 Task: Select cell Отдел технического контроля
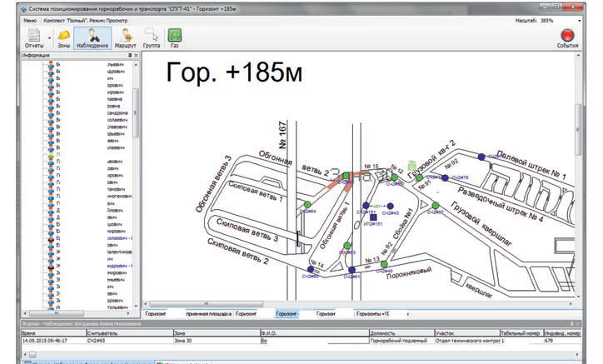(x=467, y=341)
